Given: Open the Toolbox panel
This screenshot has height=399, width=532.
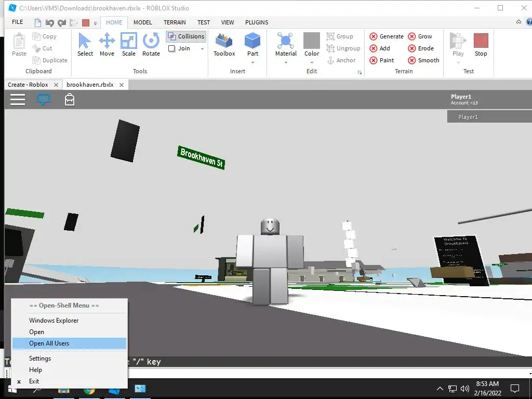Looking at the screenshot, I should [x=224, y=45].
